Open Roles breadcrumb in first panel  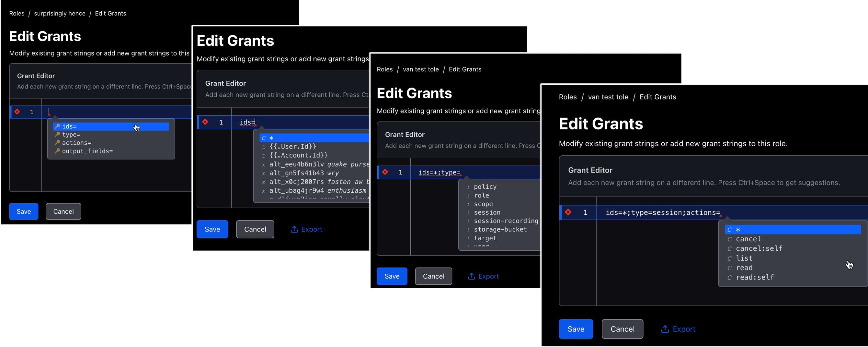17,14
